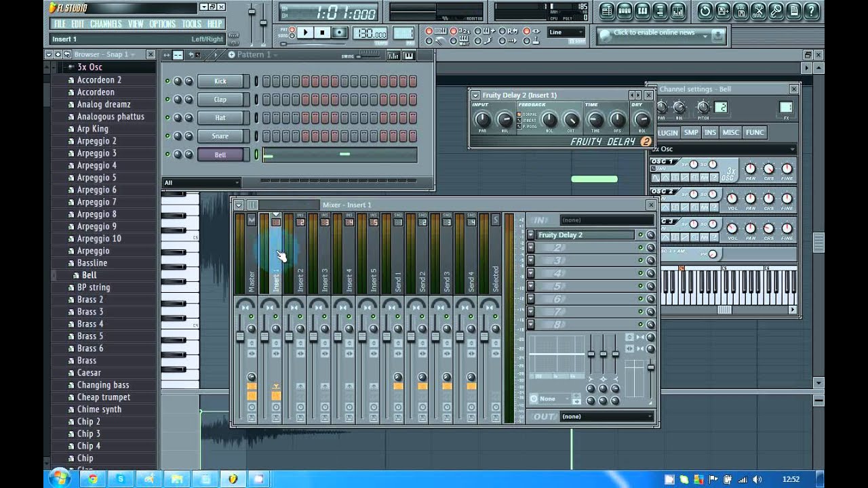The width and height of the screenshot is (868, 488).
Task: Open the effect slot 2 dropdown arrow
Action: (531, 247)
